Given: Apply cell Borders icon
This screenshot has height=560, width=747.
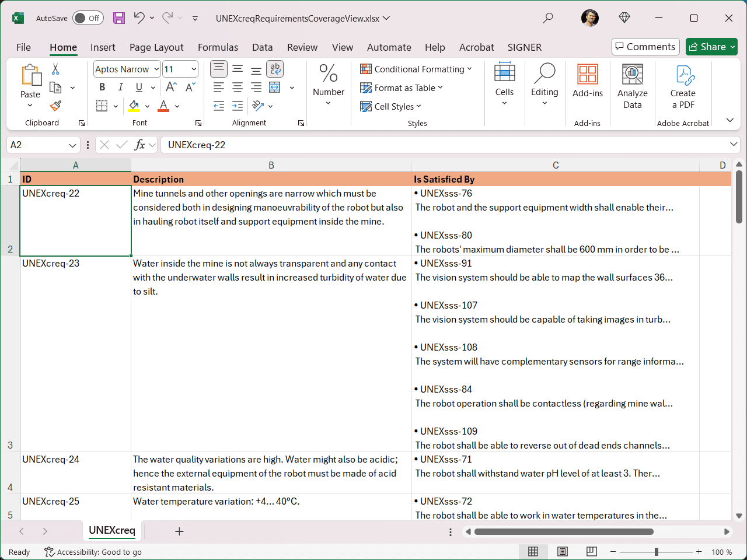Looking at the screenshot, I should (x=102, y=106).
